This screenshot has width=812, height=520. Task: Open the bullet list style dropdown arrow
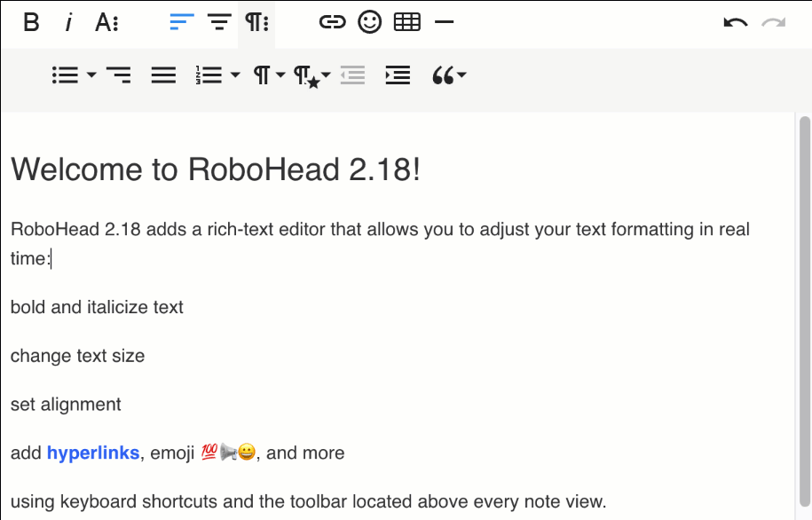point(91,75)
